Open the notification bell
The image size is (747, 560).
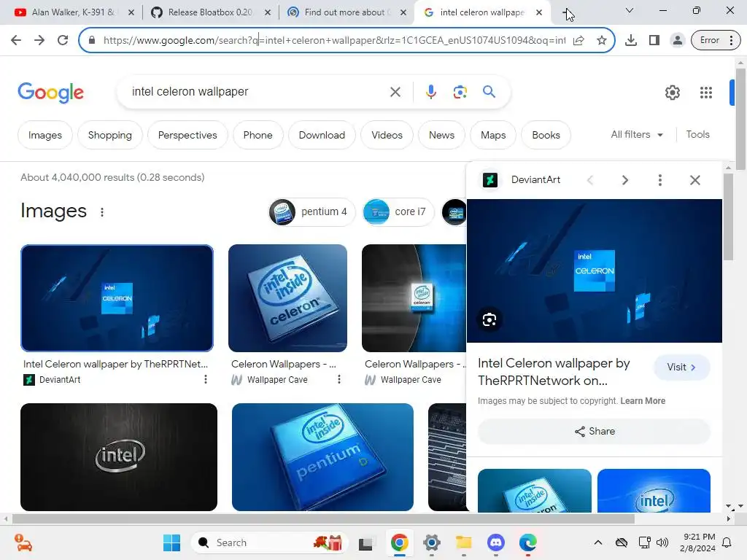pyautogui.click(x=727, y=542)
